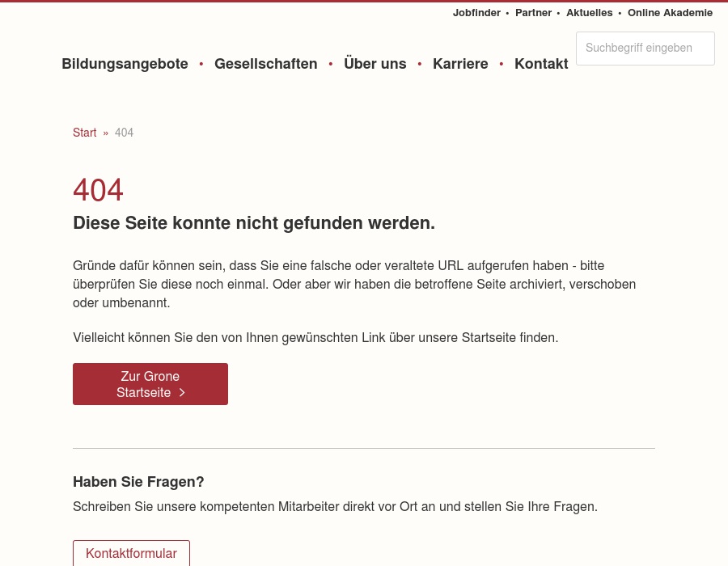Viewport: 728px width, 566px height.
Task: Open the Über uns menu item
Action: click(x=375, y=64)
